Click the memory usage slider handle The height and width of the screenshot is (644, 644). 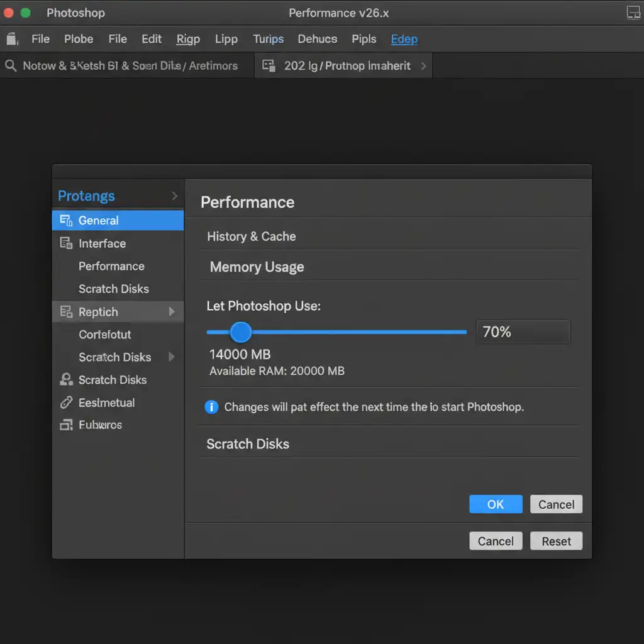240,331
